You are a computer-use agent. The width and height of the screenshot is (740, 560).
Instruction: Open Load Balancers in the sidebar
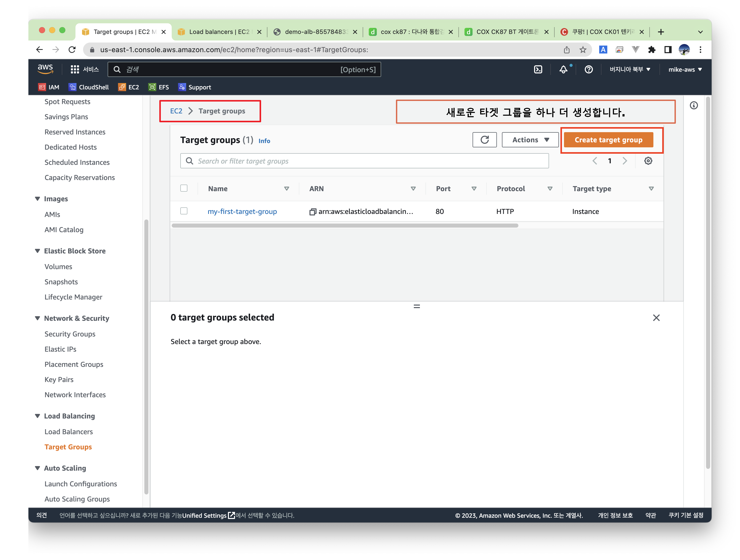(69, 432)
